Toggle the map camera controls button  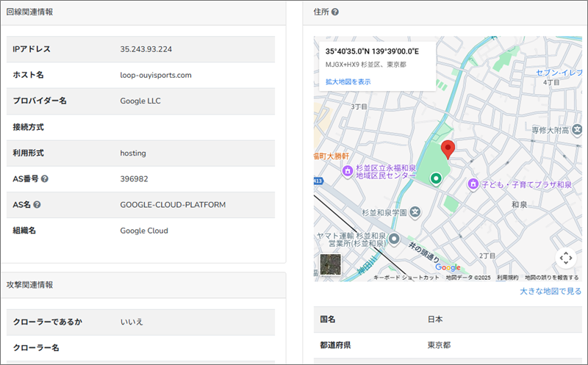point(564,258)
